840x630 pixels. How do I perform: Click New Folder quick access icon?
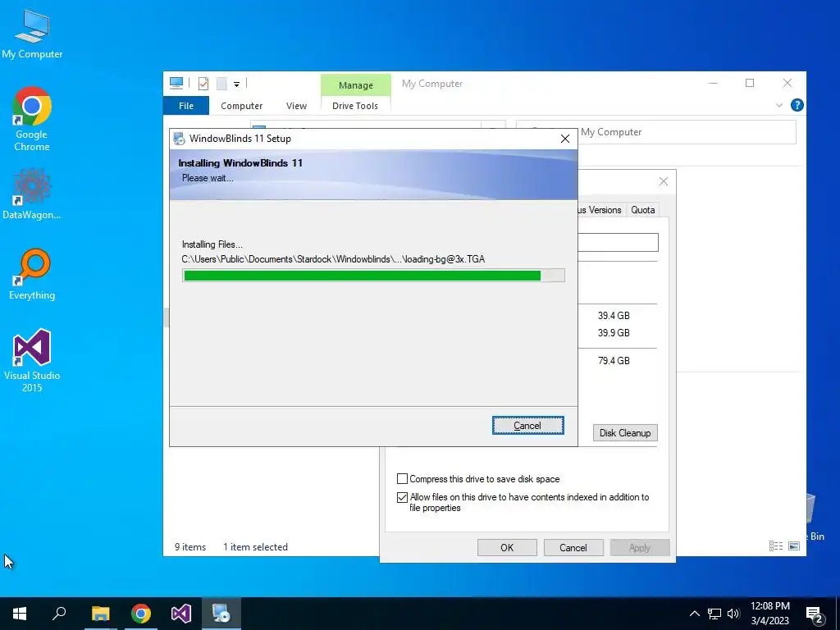click(221, 83)
